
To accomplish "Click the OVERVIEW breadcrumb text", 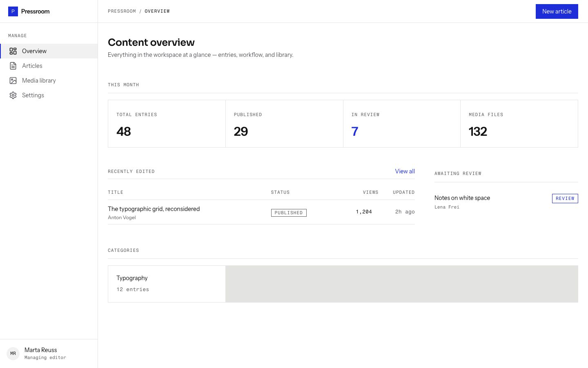I will pos(157,11).
